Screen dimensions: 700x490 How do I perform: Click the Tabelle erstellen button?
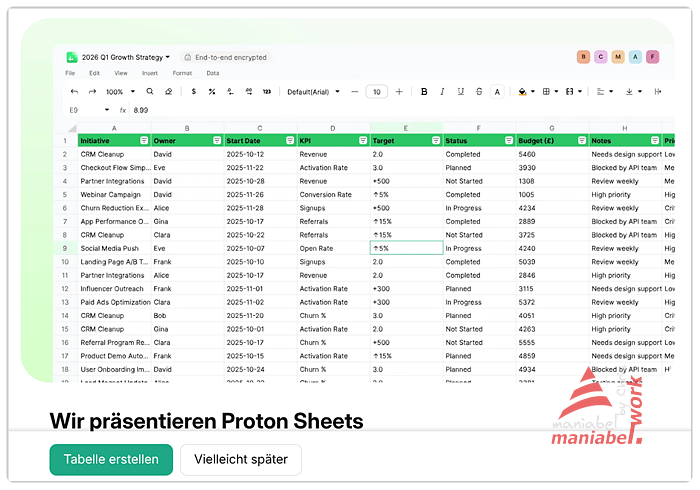(111, 460)
